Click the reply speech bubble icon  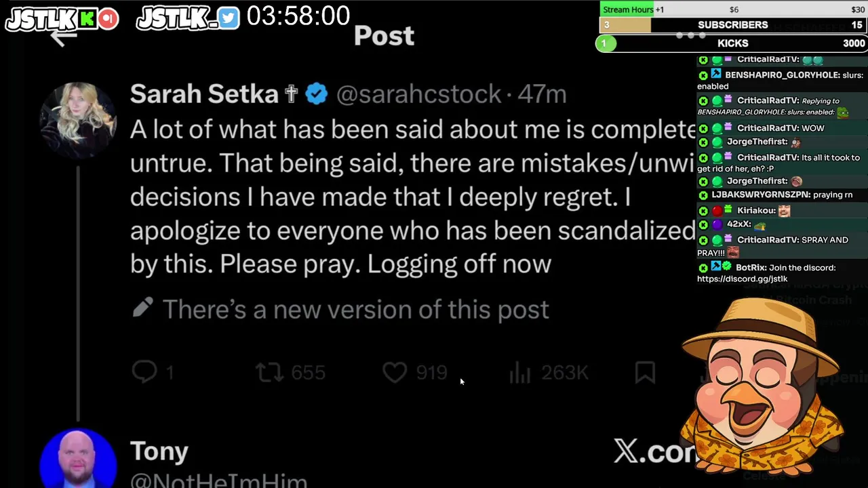coord(144,371)
